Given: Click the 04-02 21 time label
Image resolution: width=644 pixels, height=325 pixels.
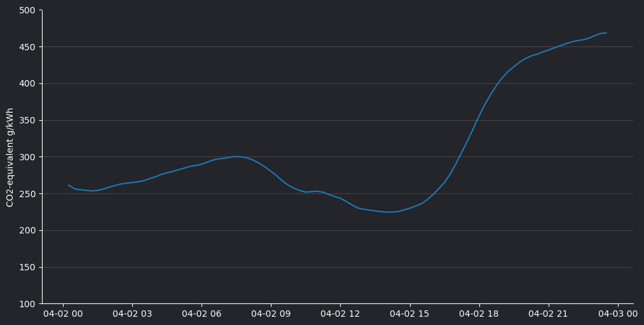Looking at the screenshot, I should tap(548, 314).
